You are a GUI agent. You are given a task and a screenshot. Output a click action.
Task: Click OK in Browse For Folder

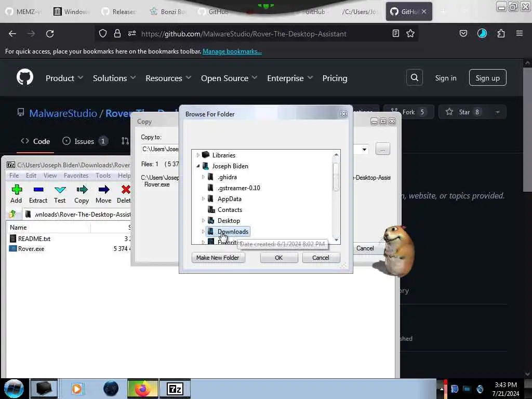(x=279, y=258)
